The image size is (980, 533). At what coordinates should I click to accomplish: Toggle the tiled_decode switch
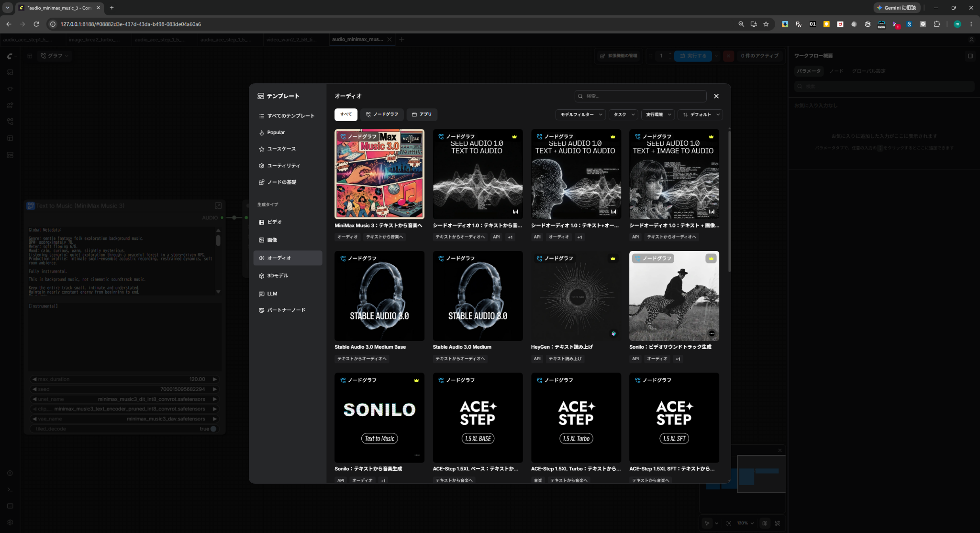(x=213, y=429)
